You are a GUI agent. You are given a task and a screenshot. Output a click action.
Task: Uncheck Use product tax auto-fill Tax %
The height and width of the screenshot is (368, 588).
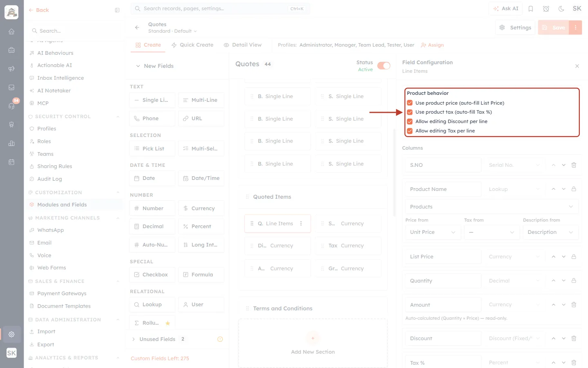[410, 112]
